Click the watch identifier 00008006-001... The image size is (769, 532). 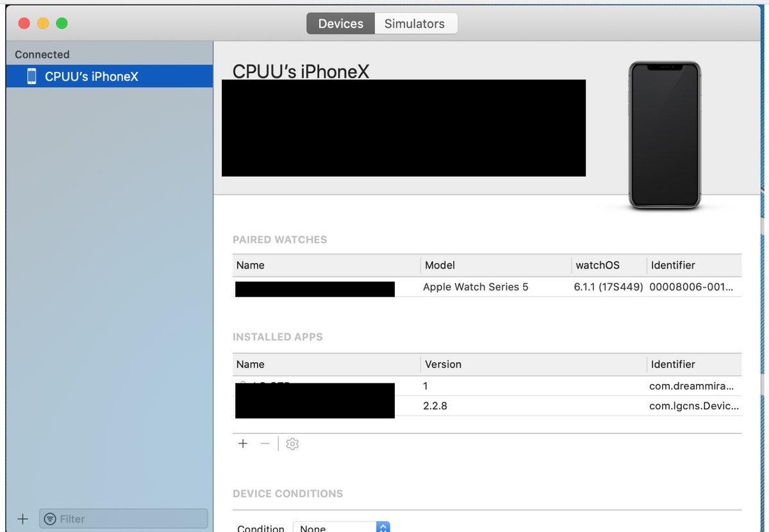[691, 287]
